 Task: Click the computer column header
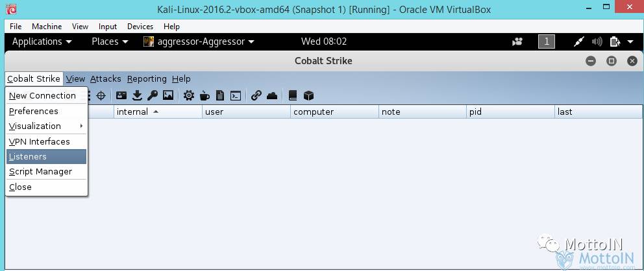click(x=334, y=112)
